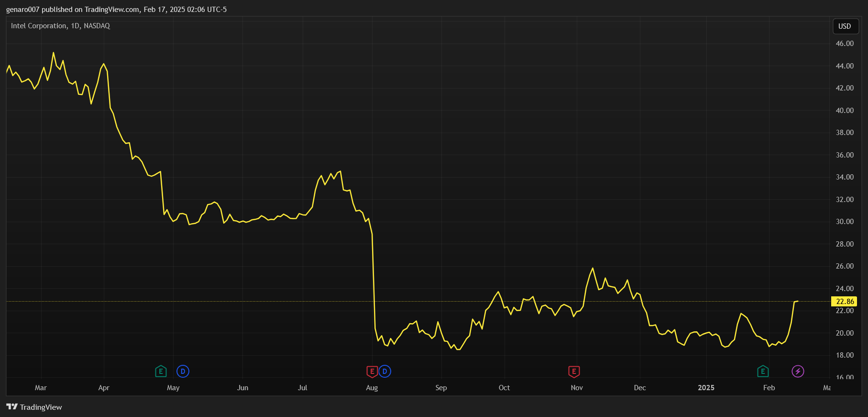The height and width of the screenshot is (417, 868).
Task: Click the red earnings marker near November
Action: click(574, 371)
